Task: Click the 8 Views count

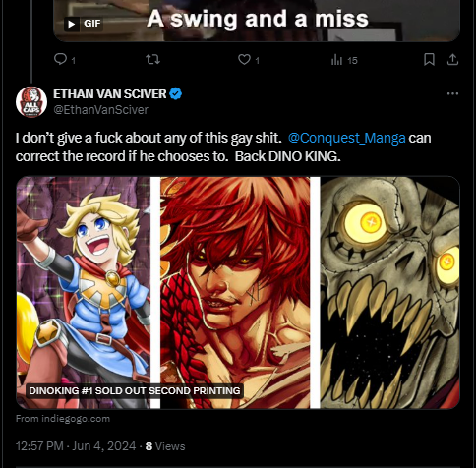Action: pyautogui.click(x=165, y=446)
